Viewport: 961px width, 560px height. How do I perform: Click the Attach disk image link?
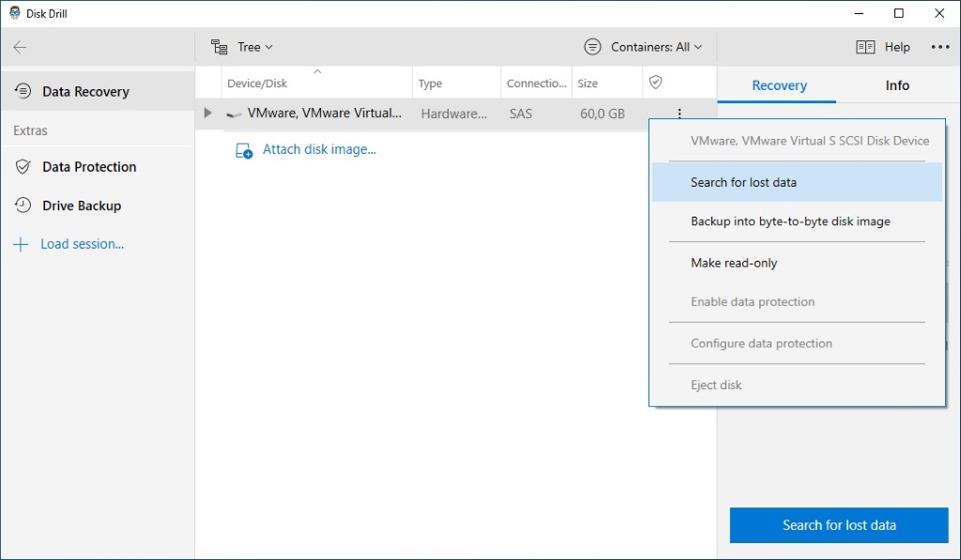pyautogui.click(x=319, y=149)
